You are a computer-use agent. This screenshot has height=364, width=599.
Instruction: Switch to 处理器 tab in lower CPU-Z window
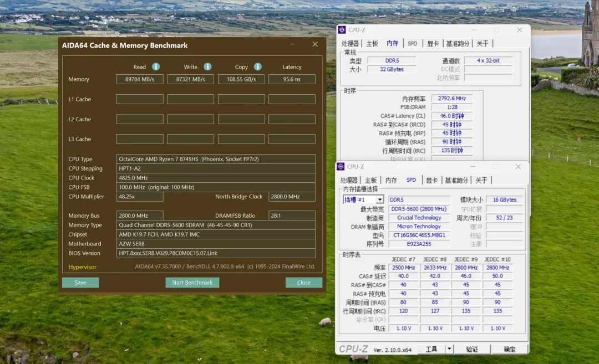349,180
